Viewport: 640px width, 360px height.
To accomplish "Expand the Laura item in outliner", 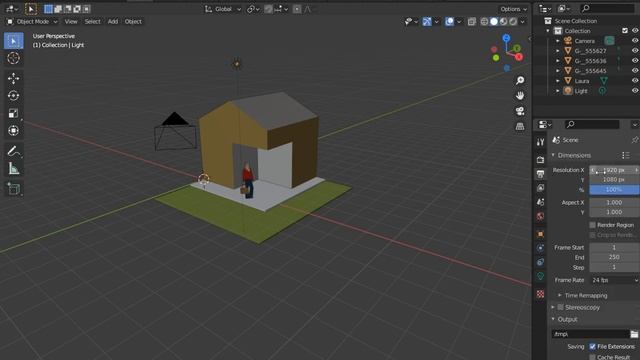I will coord(558,81).
